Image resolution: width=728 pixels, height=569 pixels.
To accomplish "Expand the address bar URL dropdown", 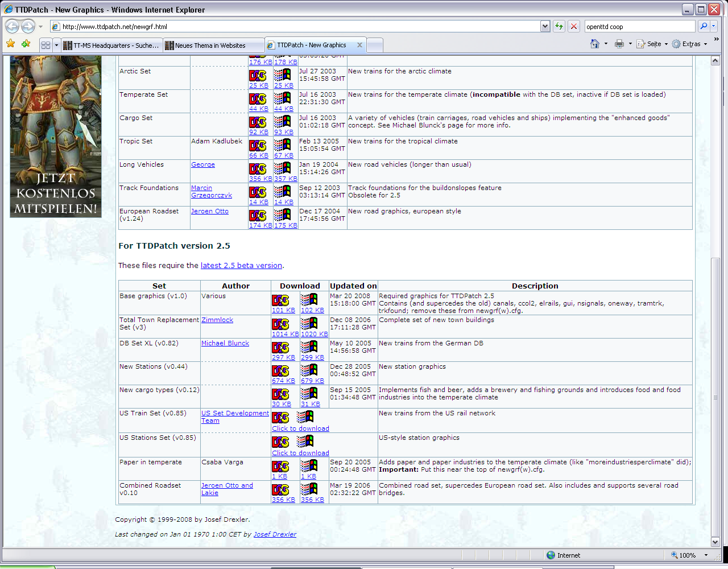I will [545, 26].
